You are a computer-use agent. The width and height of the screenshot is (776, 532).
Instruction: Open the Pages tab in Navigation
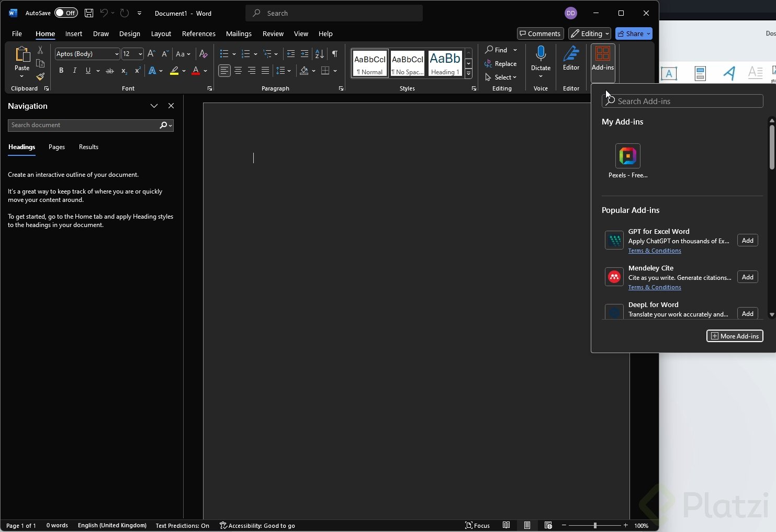[57, 147]
